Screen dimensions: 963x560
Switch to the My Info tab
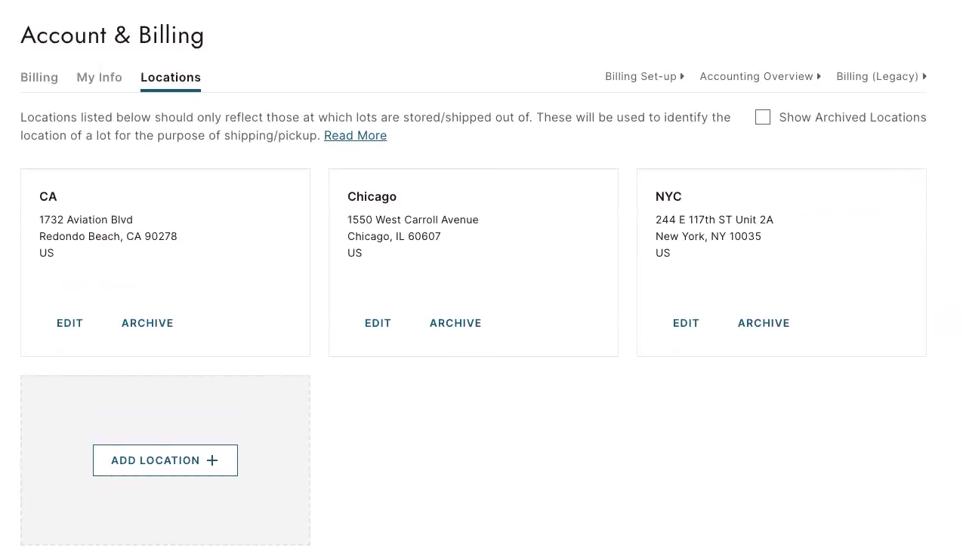click(x=99, y=77)
